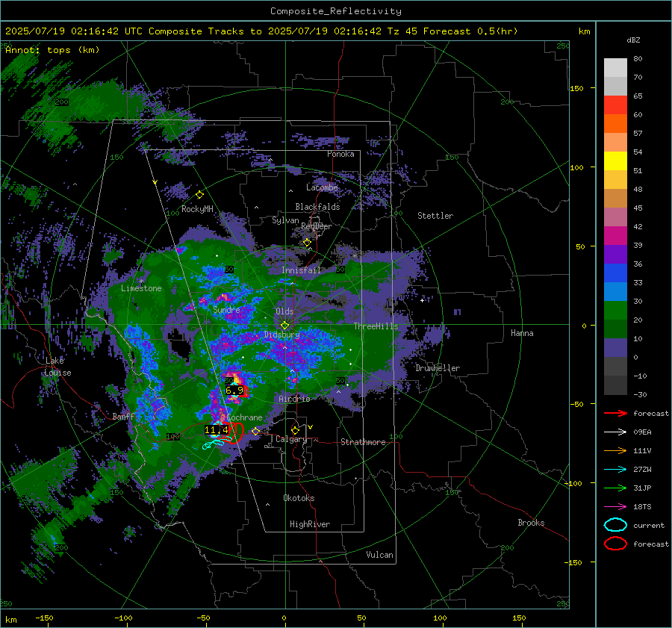Click the yellow station marker at Olds
This screenshot has width=672, height=628.
[284, 326]
